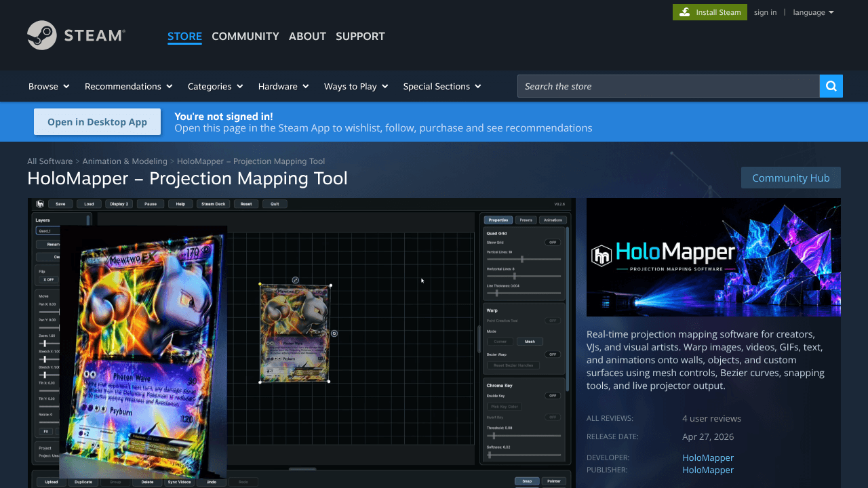Image resolution: width=868 pixels, height=488 pixels.
Task: Open the Animation & Modeling breadcrumb
Action: (125, 161)
